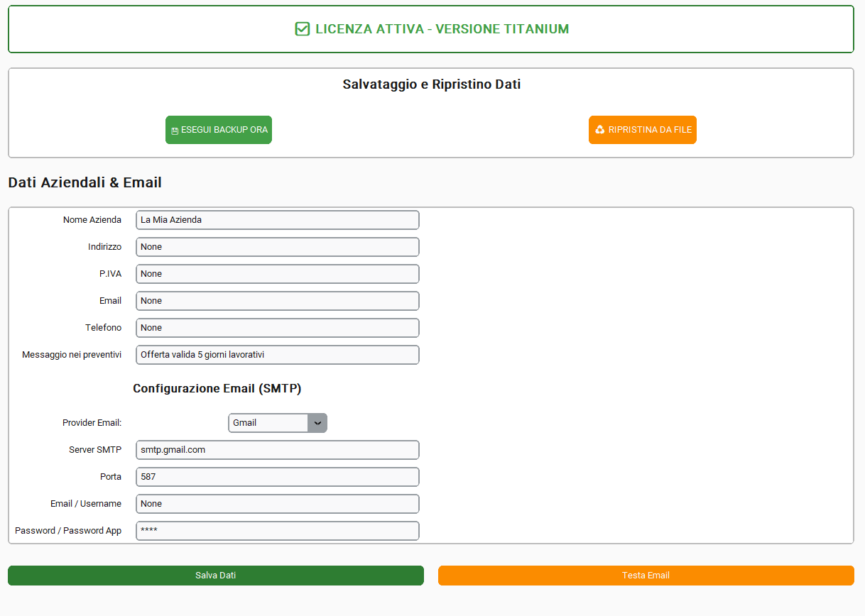Click the orange Testa Email button
Image resolution: width=865 pixels, height=616 pixels.
[646, 576]
